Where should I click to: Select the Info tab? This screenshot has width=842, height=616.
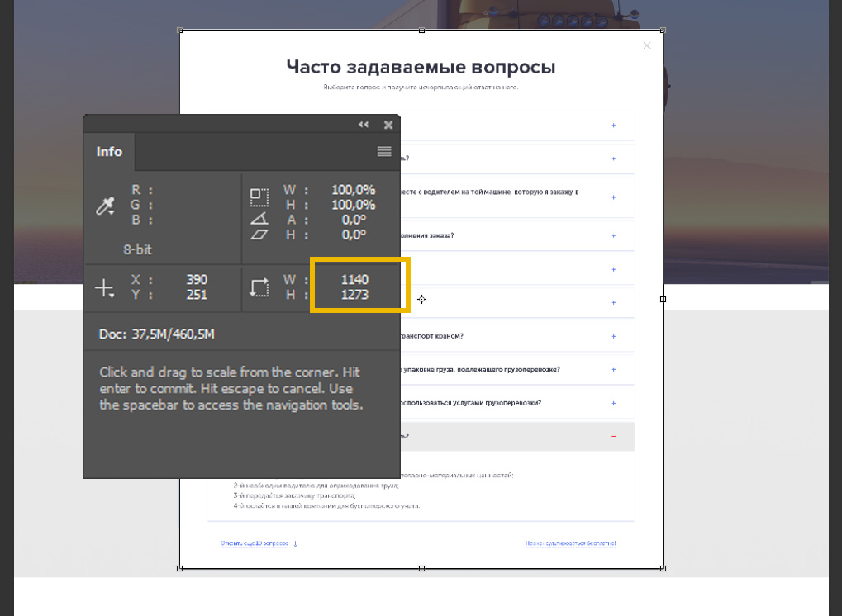coord(109,152)
